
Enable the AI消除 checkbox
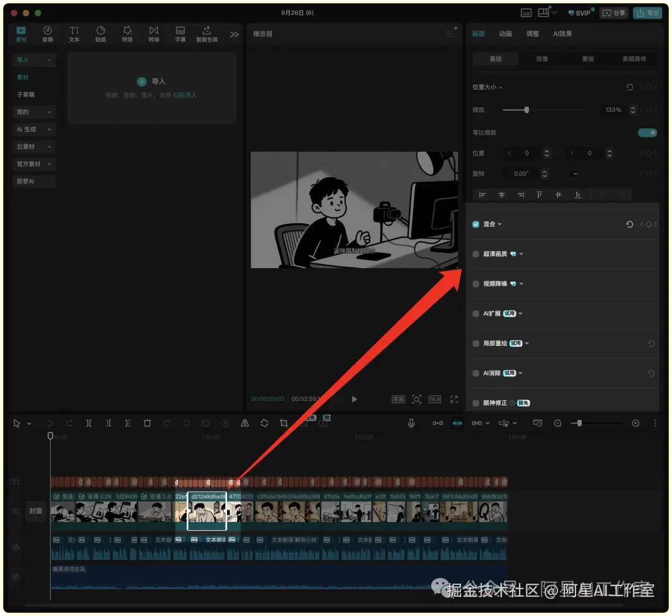click(476, 373)
